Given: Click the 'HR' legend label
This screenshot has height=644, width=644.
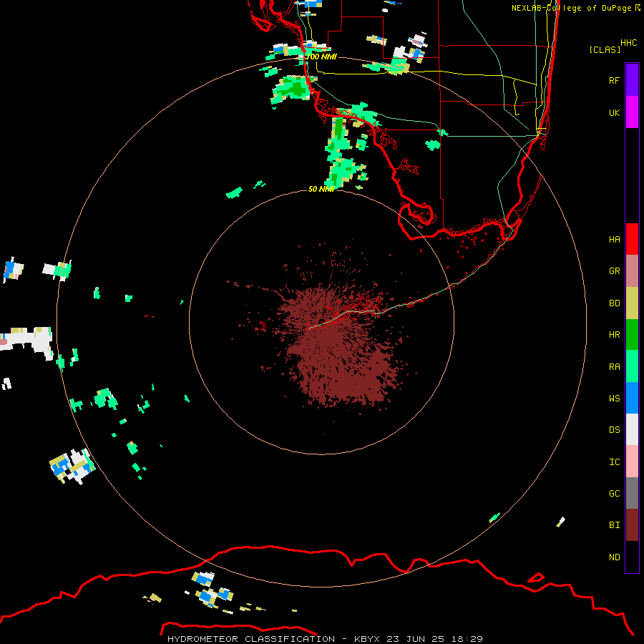Looking at the screenshot, I should coord(614,335).
